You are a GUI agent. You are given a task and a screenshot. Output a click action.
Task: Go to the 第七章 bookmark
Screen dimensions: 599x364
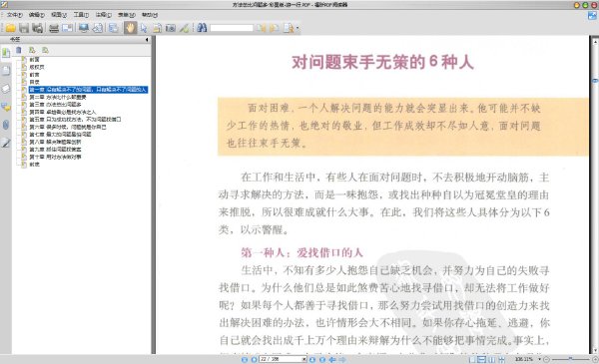[60, 135]
